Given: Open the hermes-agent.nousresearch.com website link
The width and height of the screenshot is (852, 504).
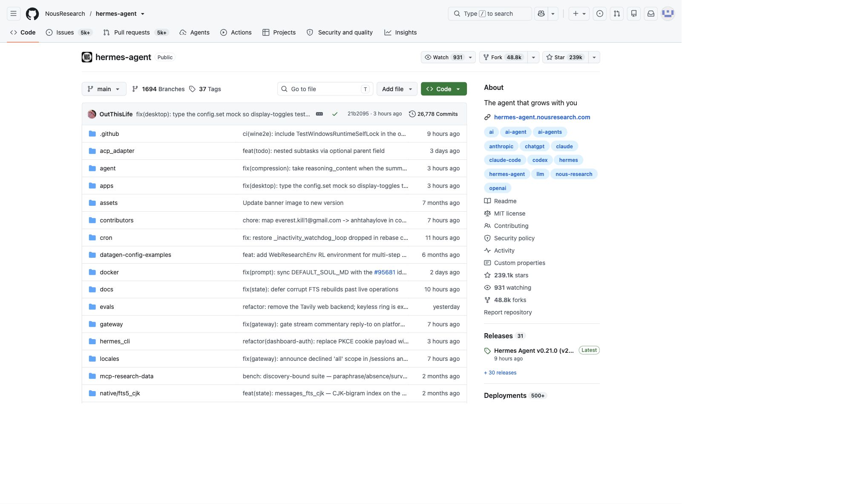Looking at the screenshot, I should [542, 117].
